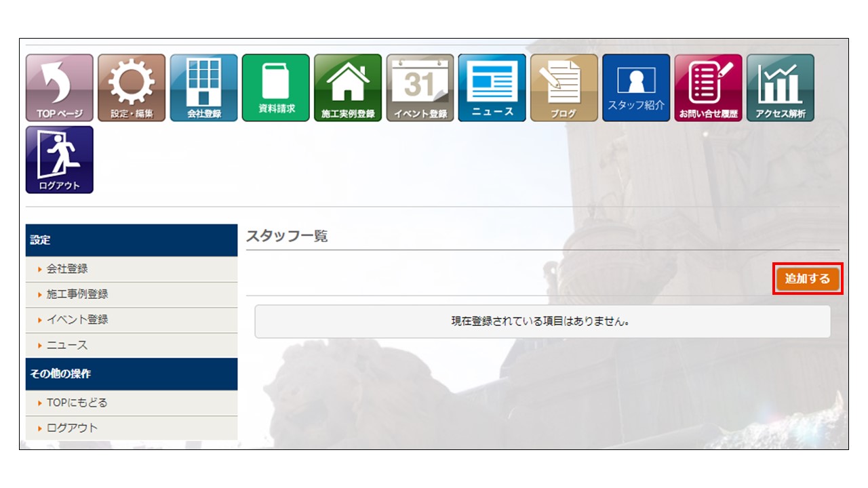Open the お問い合せ履歴 checklist icon
Screen dimensions: 868x488
point(708,88)
